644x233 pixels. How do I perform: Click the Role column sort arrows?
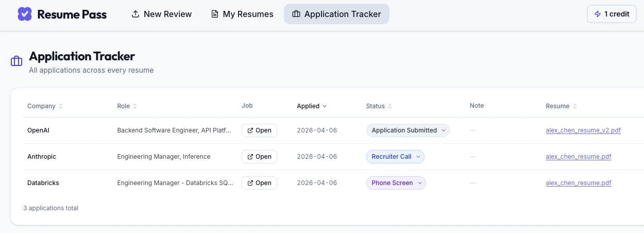pos(135,106)
